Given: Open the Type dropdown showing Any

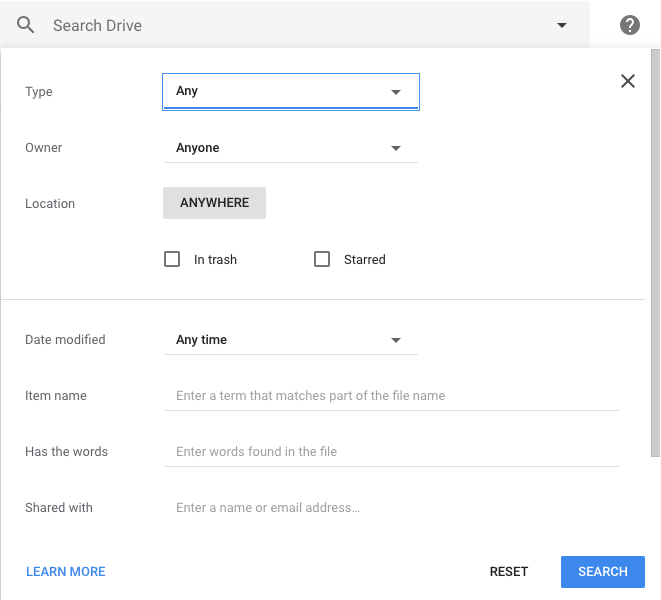Looking at the screenshot, I should click(290, 91).
